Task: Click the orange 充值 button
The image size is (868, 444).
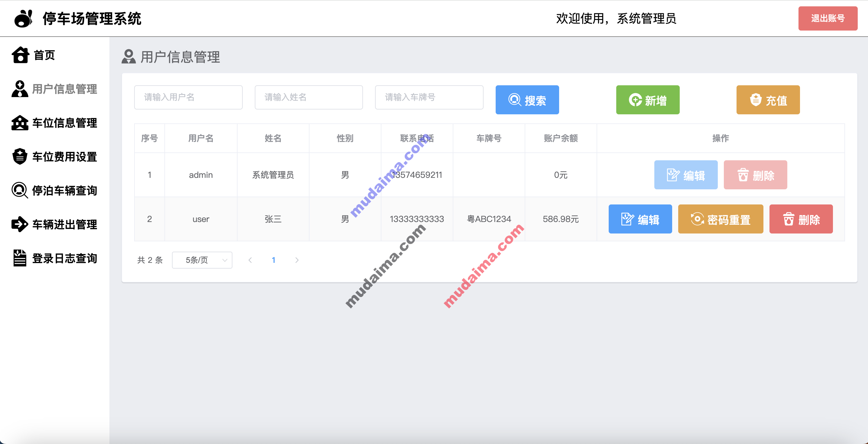Action: tap(768, 100)
